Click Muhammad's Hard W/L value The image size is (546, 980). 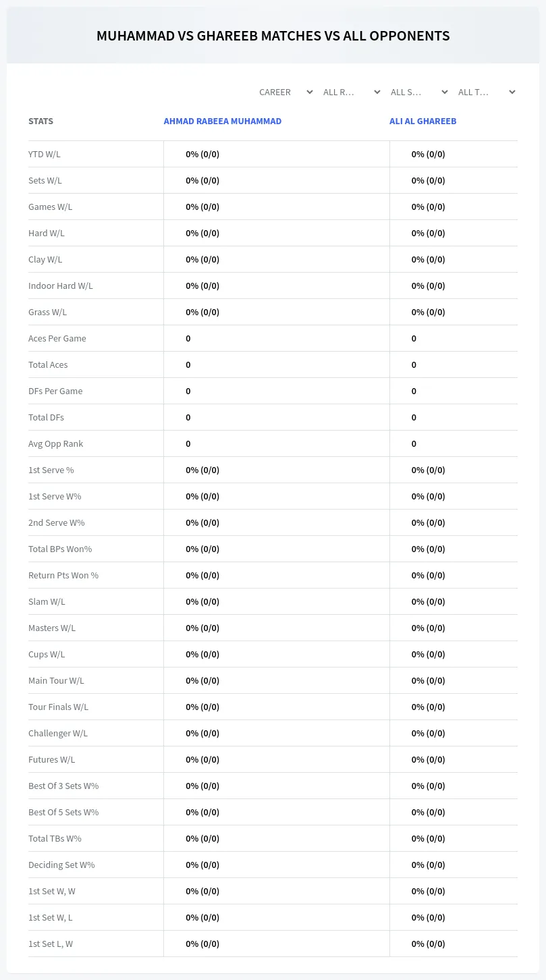pos(202,233)
